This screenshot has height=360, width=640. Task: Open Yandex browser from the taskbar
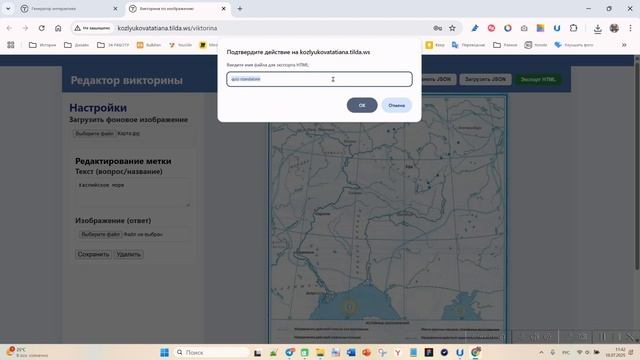pos(398,352)
